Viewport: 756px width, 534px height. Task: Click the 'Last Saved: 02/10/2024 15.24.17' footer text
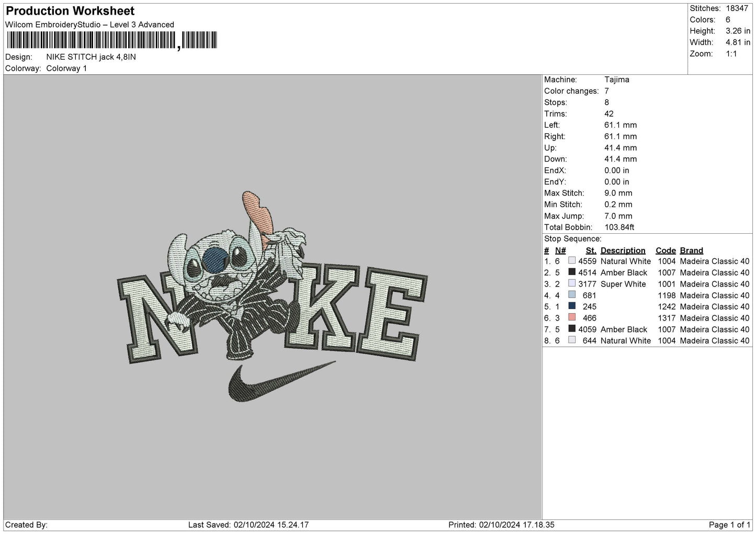(249, 525)
